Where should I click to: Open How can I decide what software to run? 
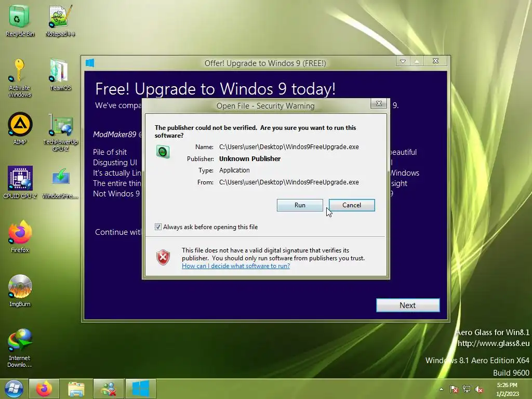236,266
